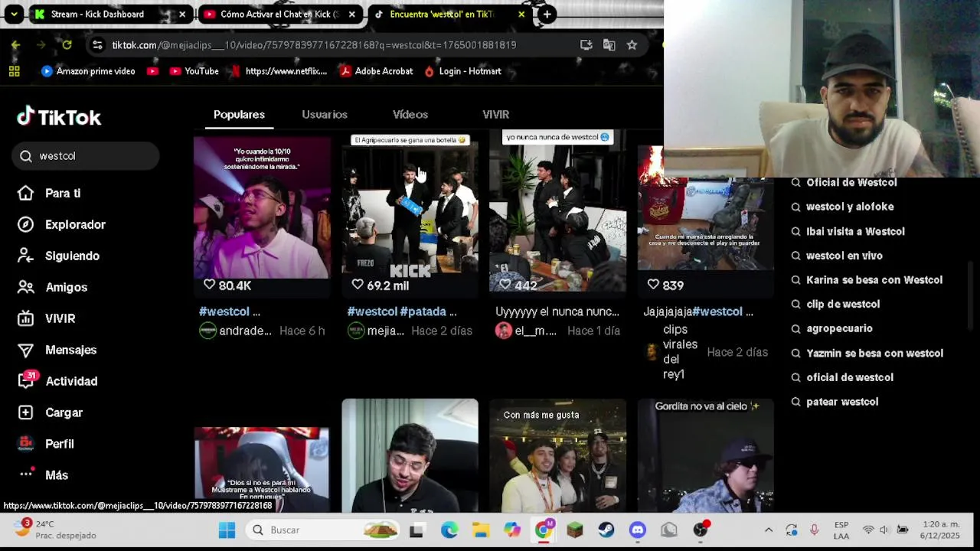Switch to the Videos tab
Image resolution: width=980 pixels, height=551 pixels.
[x=410, y=114]
